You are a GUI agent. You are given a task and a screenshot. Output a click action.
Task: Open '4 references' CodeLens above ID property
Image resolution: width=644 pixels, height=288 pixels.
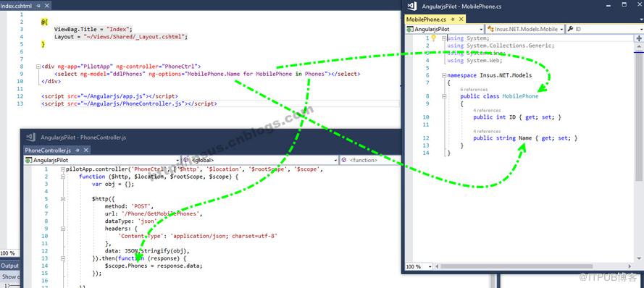[x=487, y=111]
